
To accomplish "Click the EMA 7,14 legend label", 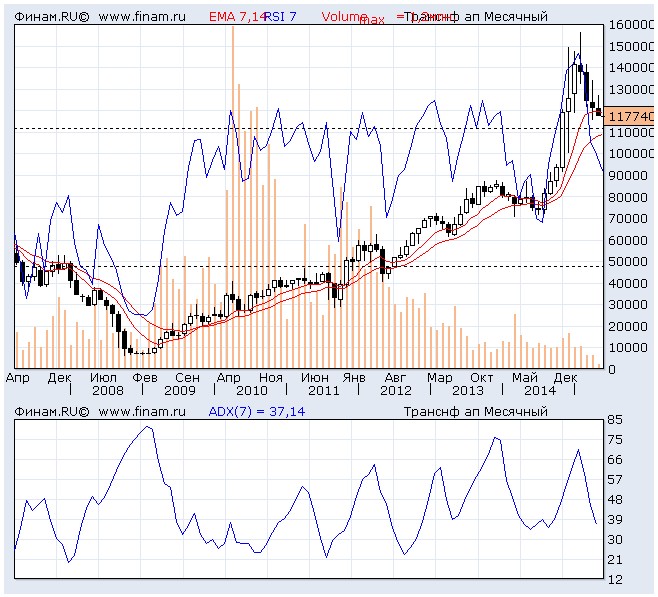I will click(237, 17).
